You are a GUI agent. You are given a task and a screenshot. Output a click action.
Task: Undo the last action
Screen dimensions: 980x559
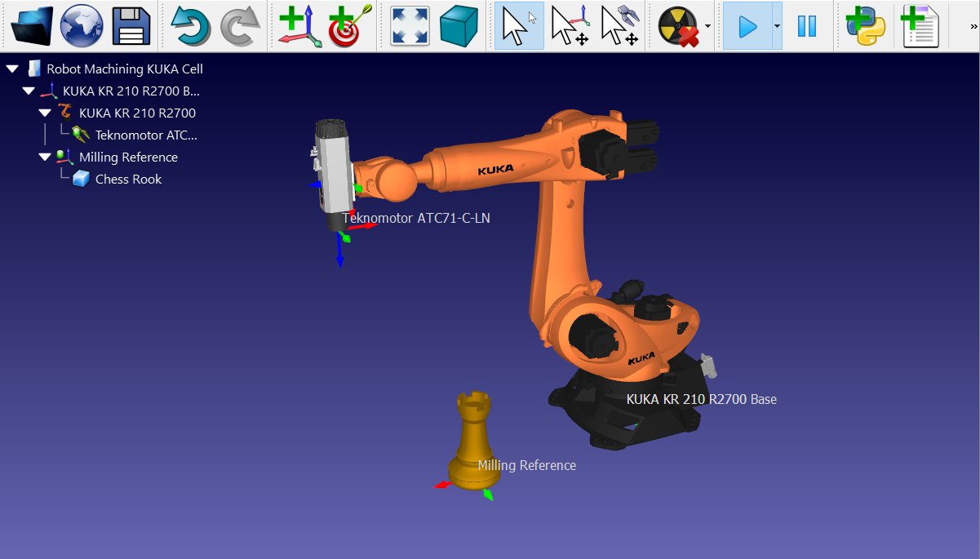click(191, 26)
